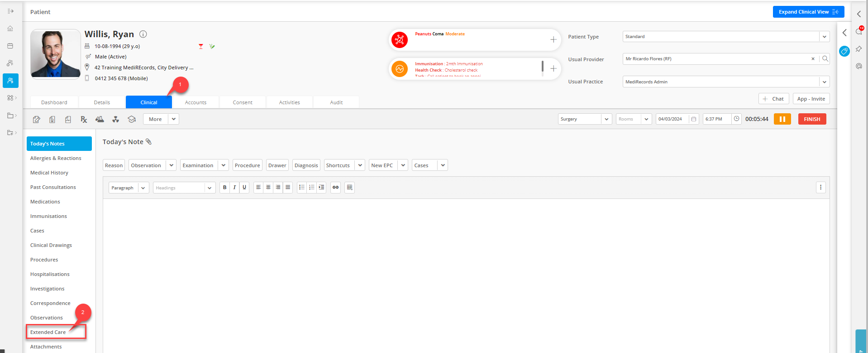Viewport: 868px width, 353px height.
Task: Switch to the Accounts tab
Action: 196,102
